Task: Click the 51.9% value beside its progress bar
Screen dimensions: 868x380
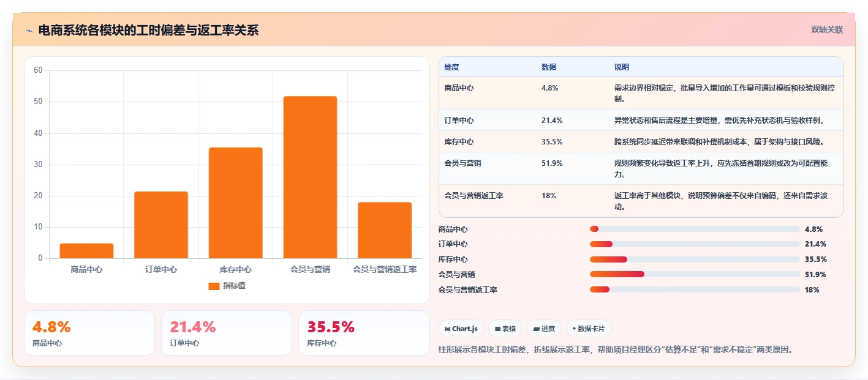Action: [815, 275]
